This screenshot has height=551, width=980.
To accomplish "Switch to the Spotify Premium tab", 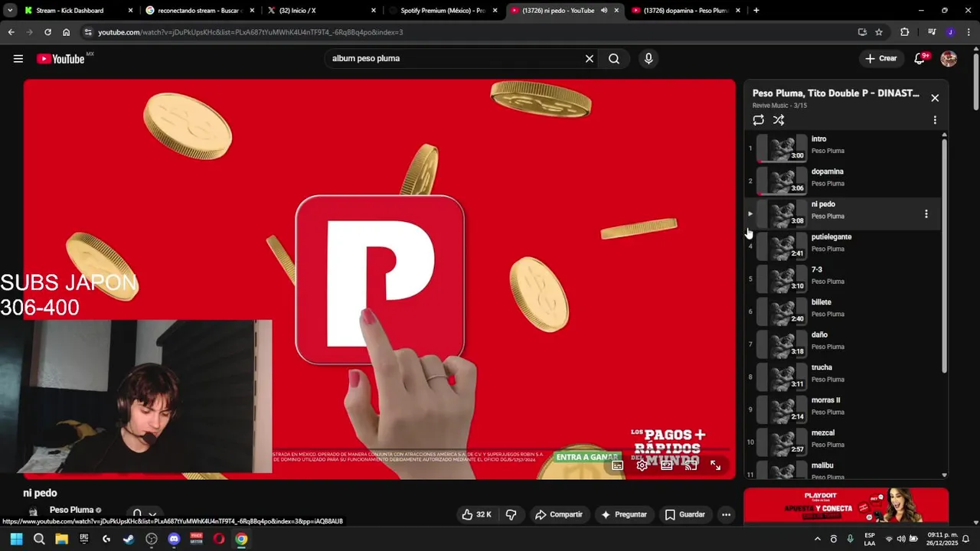I will tap(443, 11).
